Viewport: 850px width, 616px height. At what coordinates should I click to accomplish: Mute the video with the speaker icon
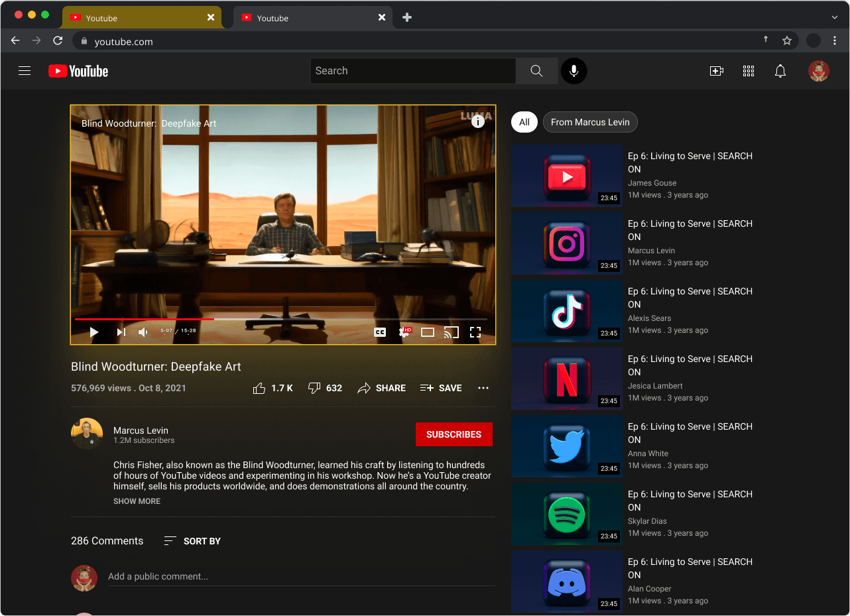(143, 332)
